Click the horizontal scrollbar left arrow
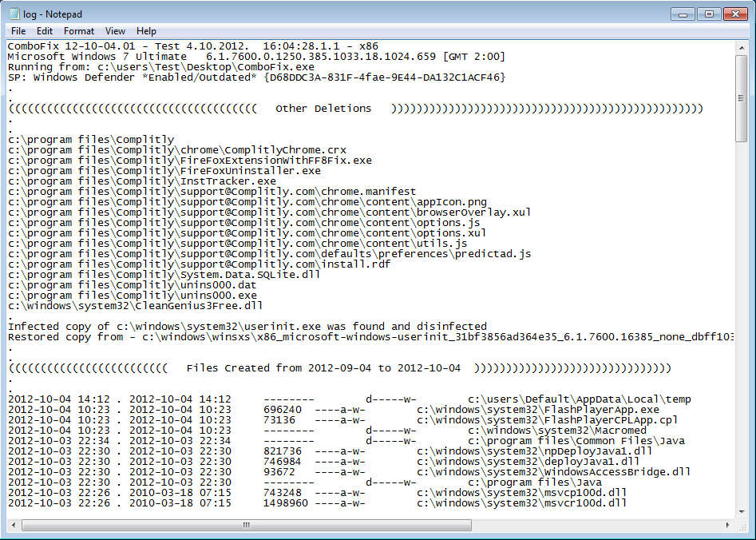Screen dimensions: 756x540 [14, 525]
